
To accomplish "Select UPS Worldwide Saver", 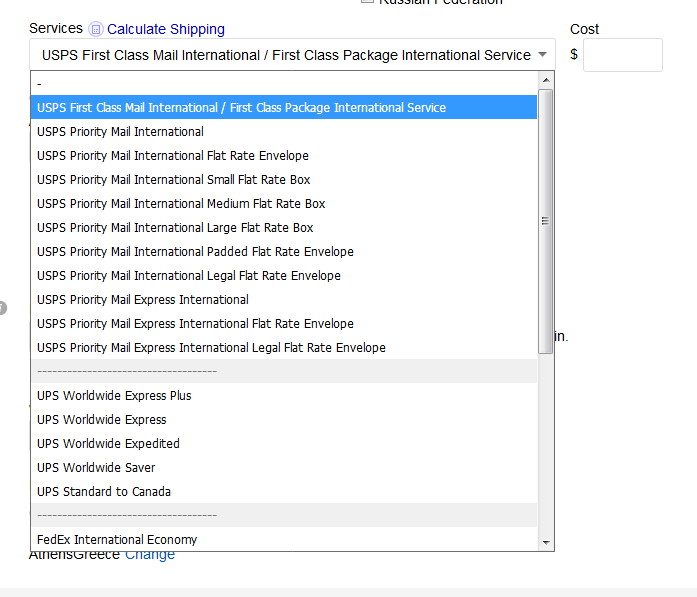I will point(284,467).
